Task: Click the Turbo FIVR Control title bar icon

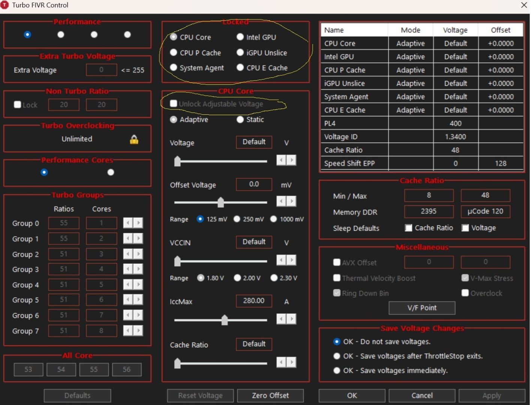Action: [4, 5]
